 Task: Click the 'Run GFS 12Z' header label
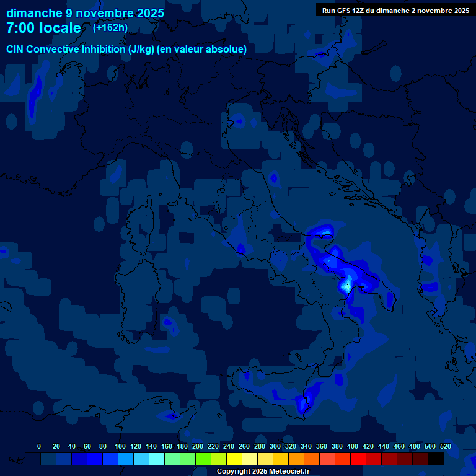tap(395, 11)
